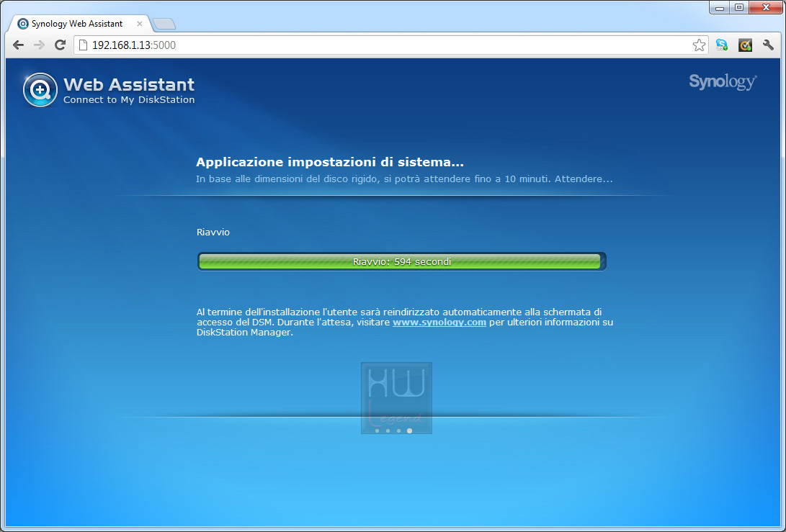Open the Skype extension icon
This screenshot has width=786, height=532.
(722, 45)
